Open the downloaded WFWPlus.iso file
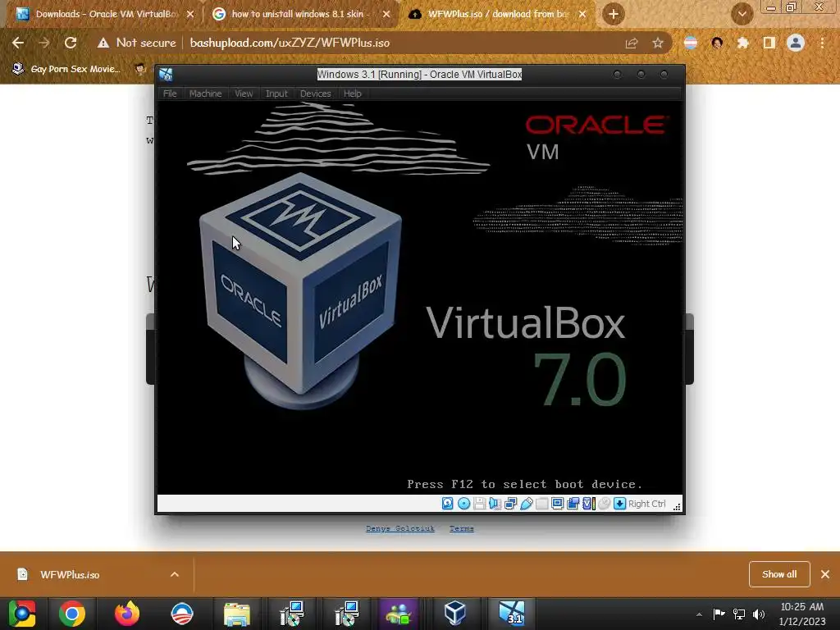 point(70,575)
